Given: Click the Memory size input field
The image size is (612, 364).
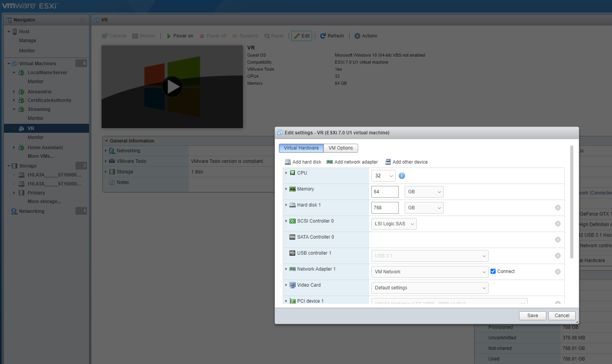Looking at the screenshot, I should pos(385,192).
